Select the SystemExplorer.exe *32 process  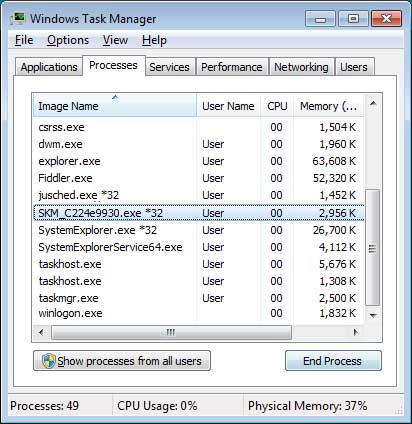click(x=199, y=230)
